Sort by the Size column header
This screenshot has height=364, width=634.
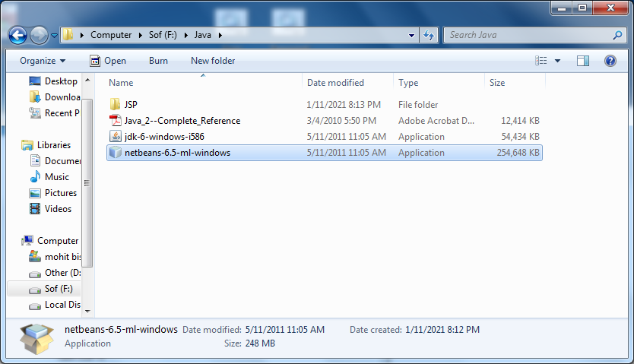coord(497,82)
